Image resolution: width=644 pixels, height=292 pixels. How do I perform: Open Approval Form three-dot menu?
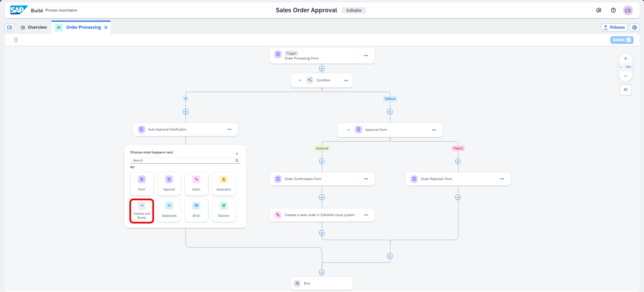pyautogui.click(x=434, y=130)
